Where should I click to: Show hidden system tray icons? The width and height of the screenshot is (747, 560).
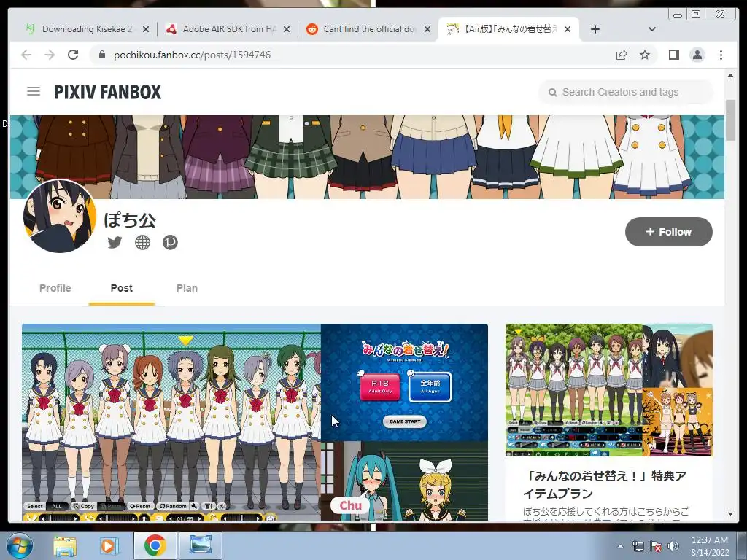click(x=620, y=546)
